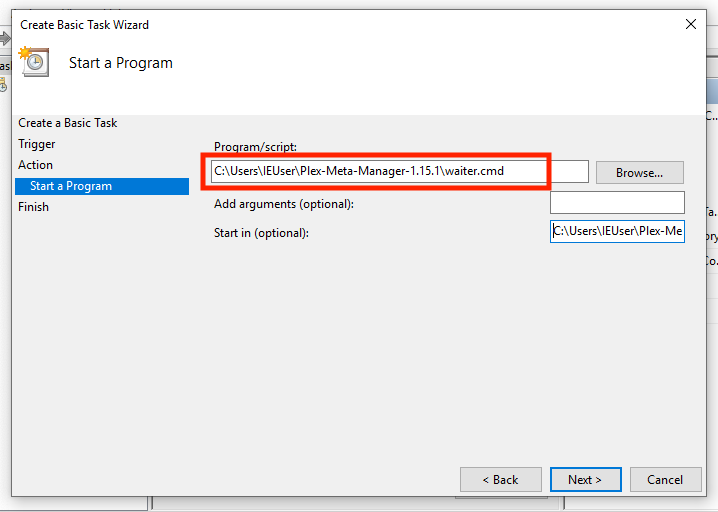Go back with the < Back button

pos(500,479)
